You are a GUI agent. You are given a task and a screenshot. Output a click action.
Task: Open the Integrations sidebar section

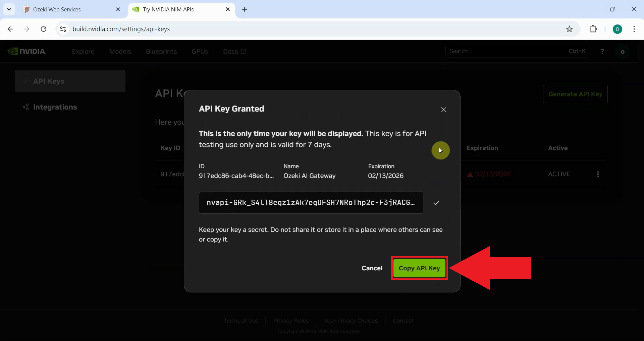tap(55, 107)
